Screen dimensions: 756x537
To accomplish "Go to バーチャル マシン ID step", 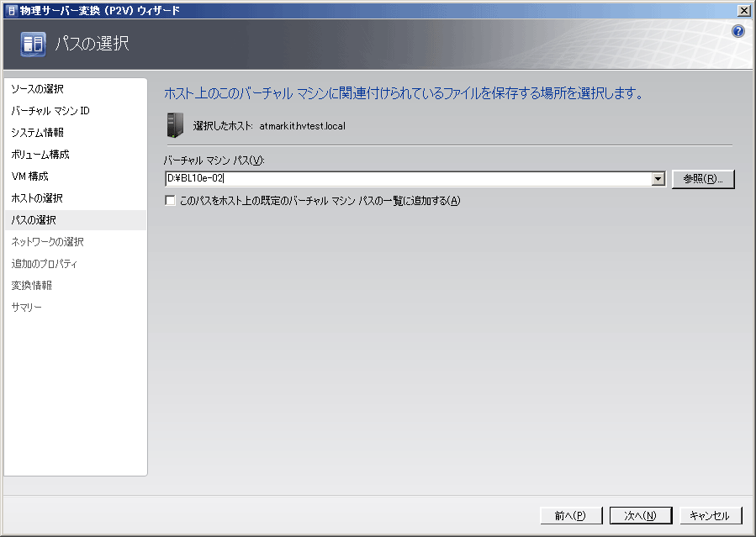I will pos(50,111).
